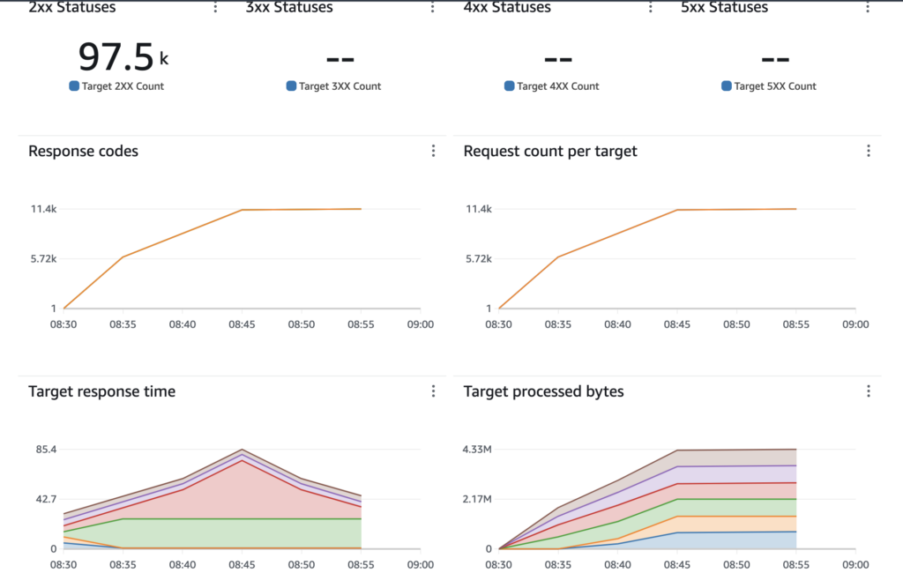This screenshot has height=588, width=903.
Task: Click the 08:35 data point on Response codes line
Action: (x=123, y=257)
